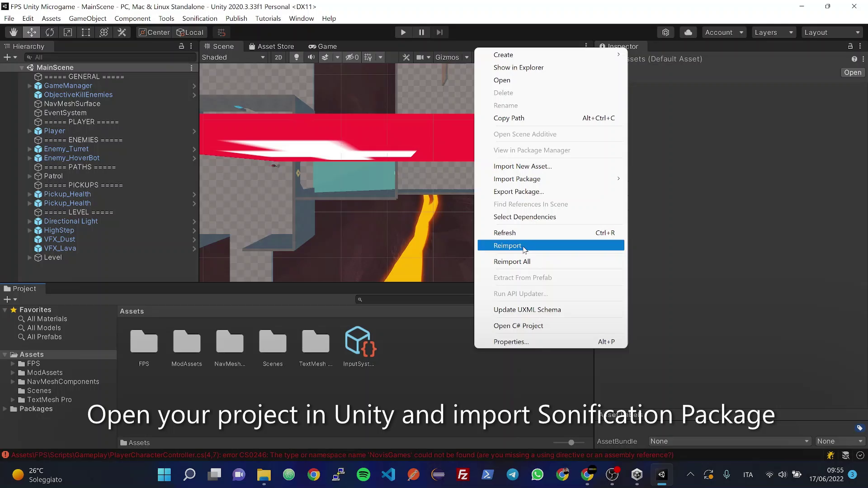Open the GameObject menu
Viewport: 868px width, 488px height.
(x=87, y=19)
